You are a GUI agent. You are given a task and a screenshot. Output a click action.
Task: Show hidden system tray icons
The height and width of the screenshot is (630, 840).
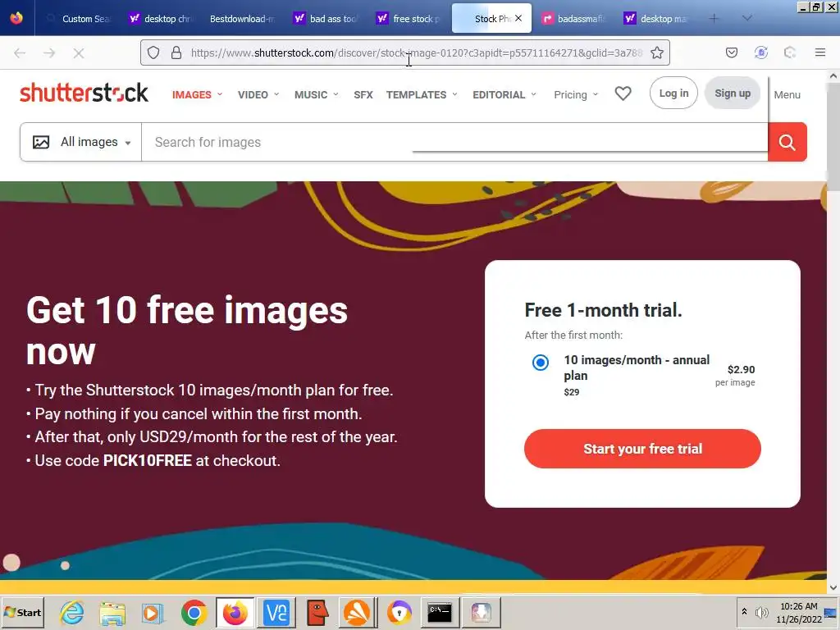click(x=744, y=611)
